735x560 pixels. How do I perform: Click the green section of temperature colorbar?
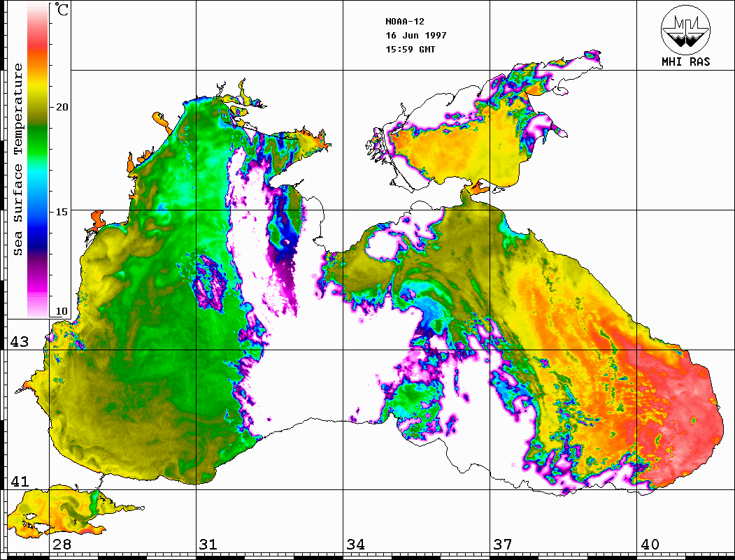pyautogui.click(x=38, y=141)
